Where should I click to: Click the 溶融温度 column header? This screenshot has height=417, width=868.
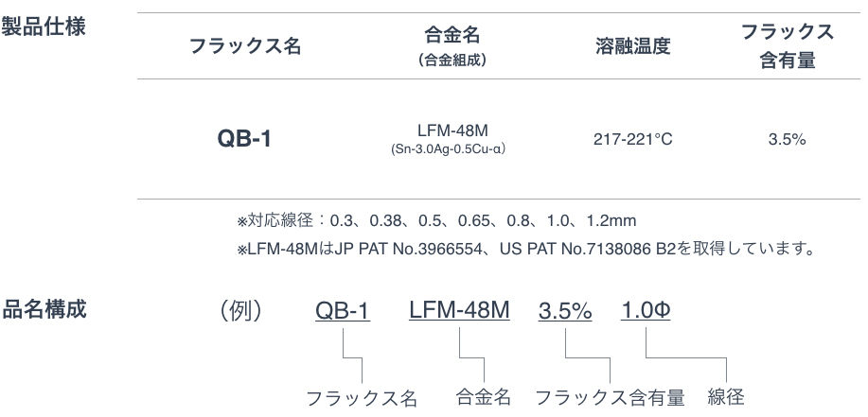point(633,46)
